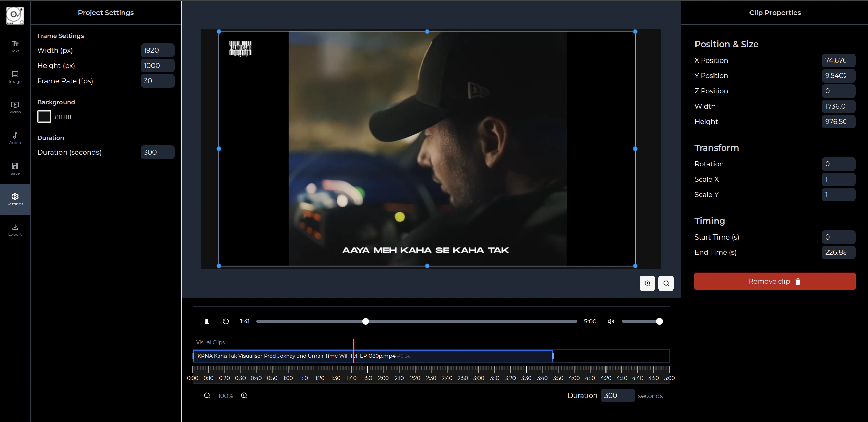Click the Remove clip button
868x422 pixels.
[x=775, y=281]
